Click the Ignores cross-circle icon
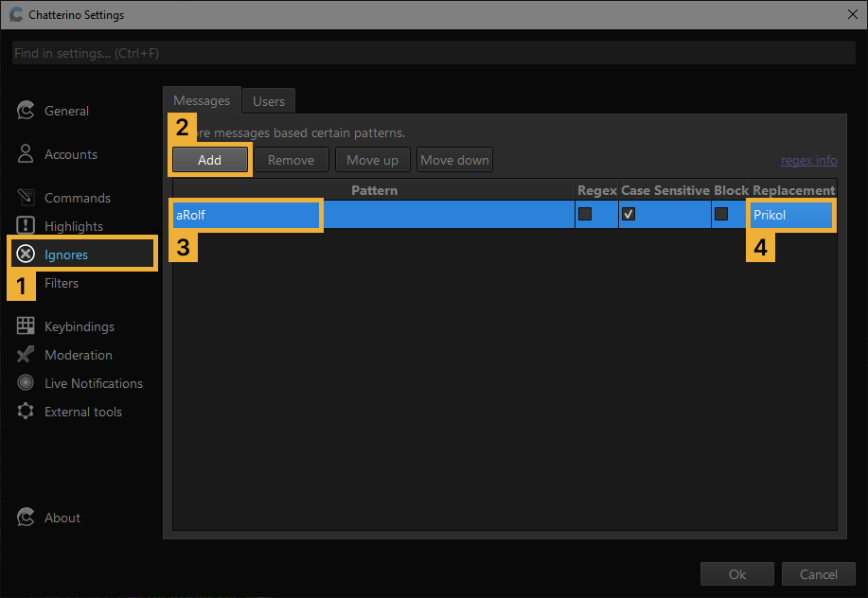The height and width of the screenshot is (598, 868). [27, 254]
